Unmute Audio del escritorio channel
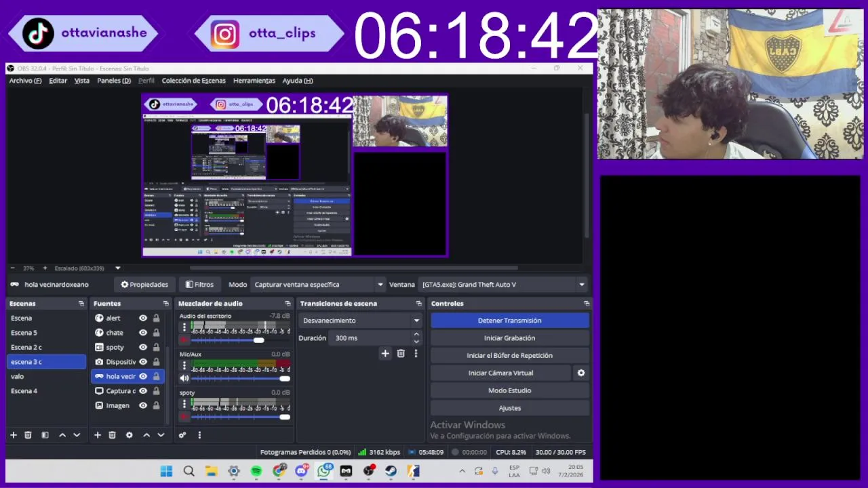 (184, 340)
